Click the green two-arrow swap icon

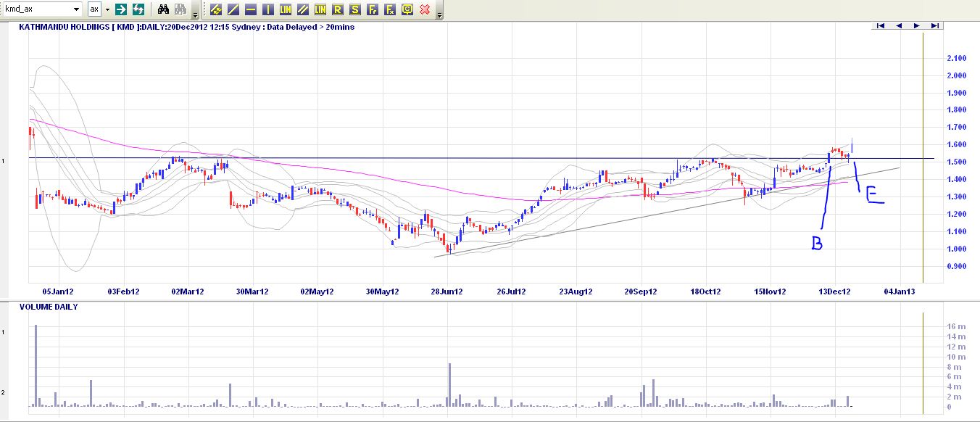click(138, 9)
